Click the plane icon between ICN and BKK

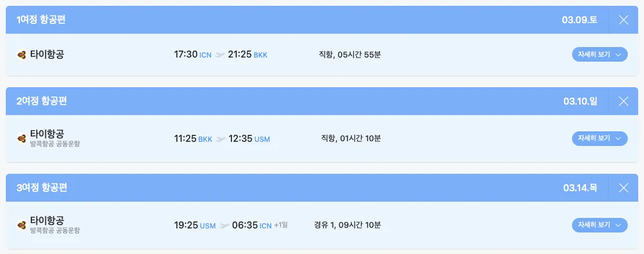[220, 55]
